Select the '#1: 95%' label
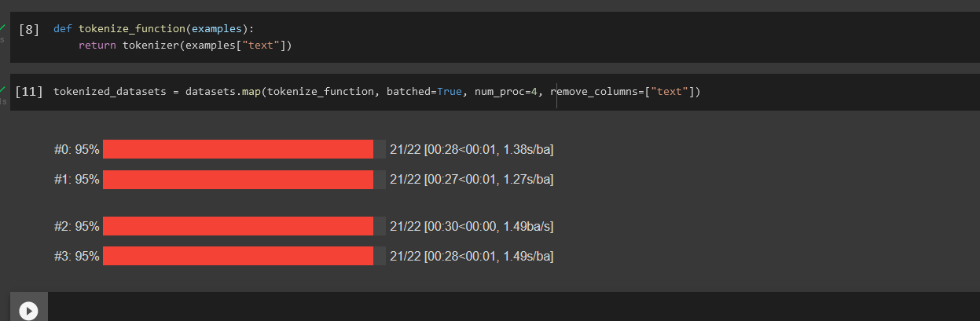 [x=77, y=180]
